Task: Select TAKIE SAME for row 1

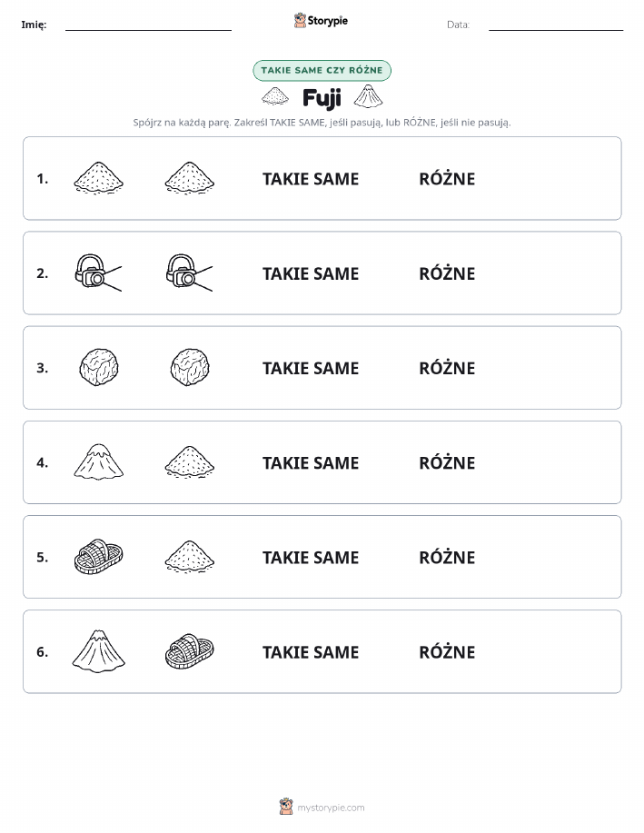Action: (311, 179)
